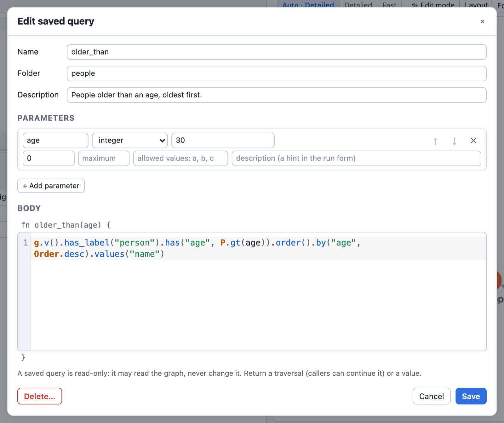Cancel editing the saved query
Image resolution: width=504 pixels, height=423 pixels.
[x=432, y=396]
